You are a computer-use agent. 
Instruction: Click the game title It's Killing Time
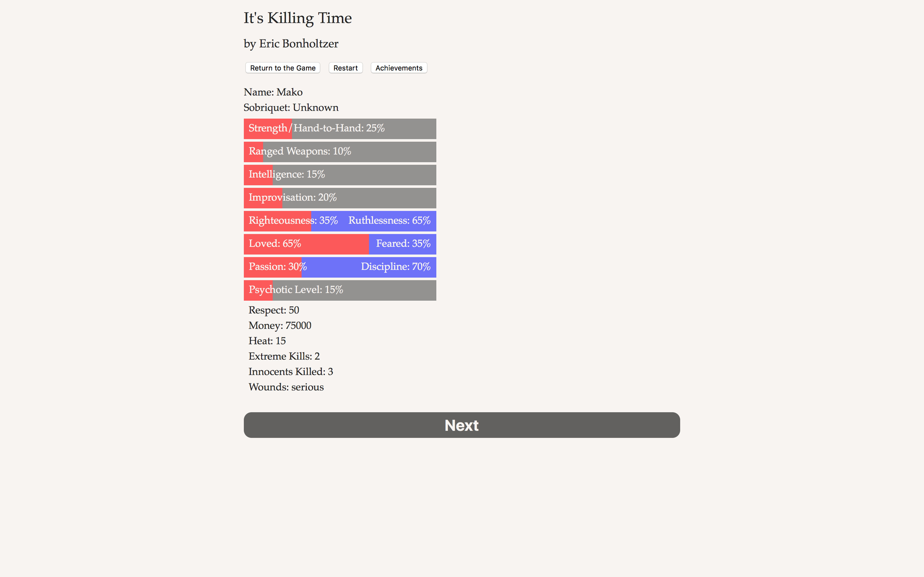coord(297,18)
